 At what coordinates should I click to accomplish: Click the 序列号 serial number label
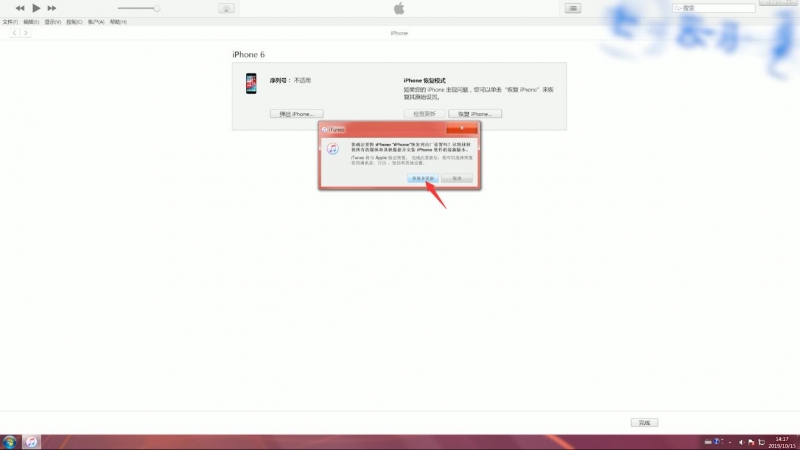click(280, 80)
